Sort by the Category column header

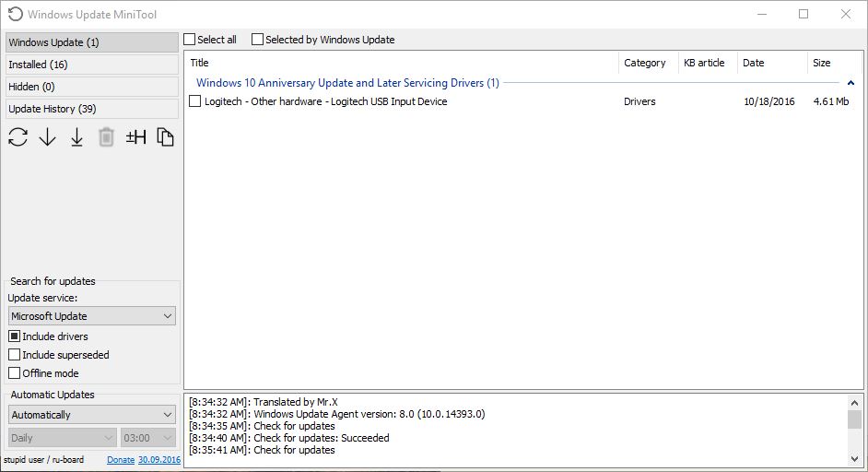pyautogui.click(x=648, y=63)
